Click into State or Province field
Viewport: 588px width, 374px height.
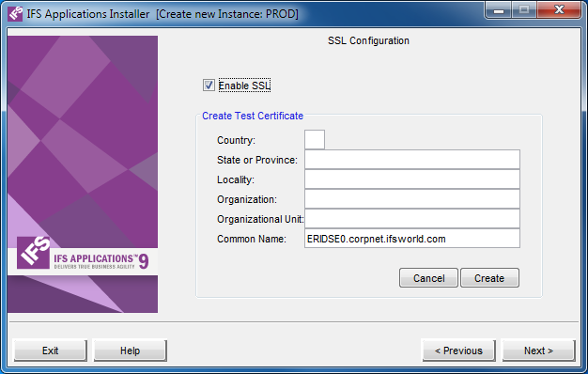412,160
